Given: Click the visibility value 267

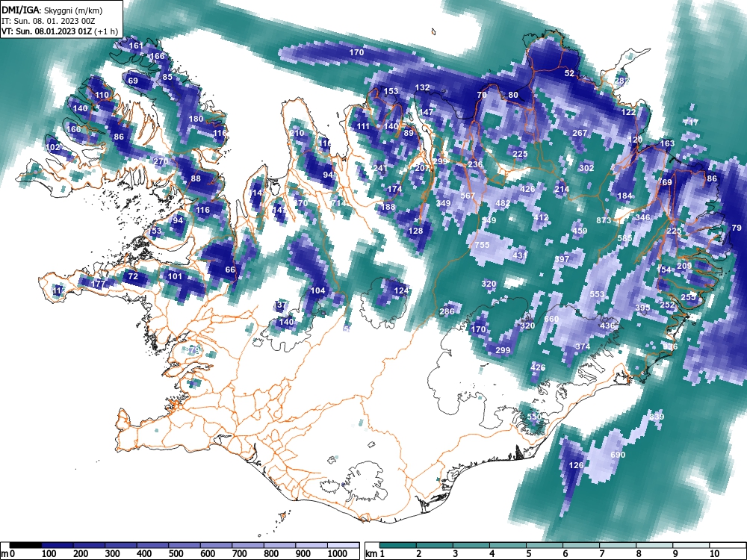Looking at the screenshot, I should click(580, 133).
